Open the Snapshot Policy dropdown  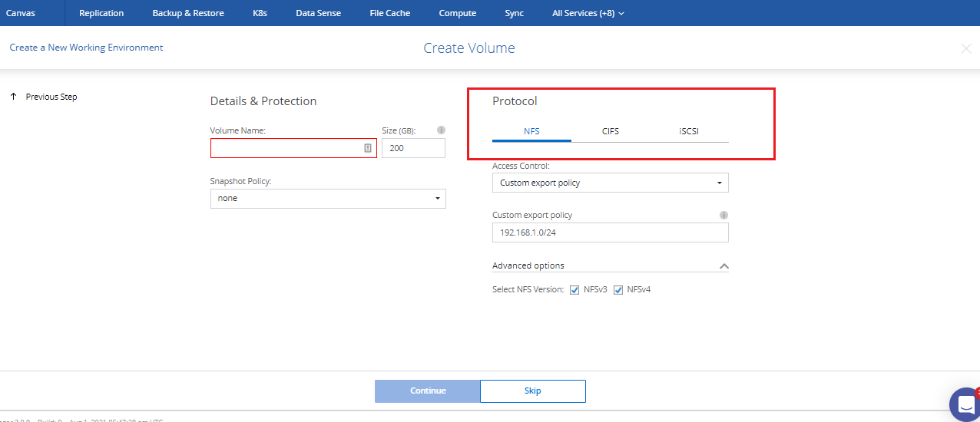(328, 198)
